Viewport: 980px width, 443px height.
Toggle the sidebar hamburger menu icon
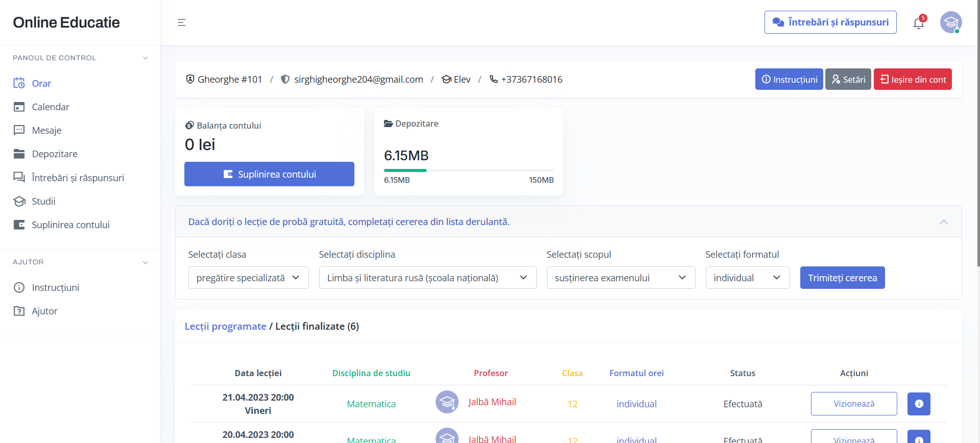coord(181,22)
